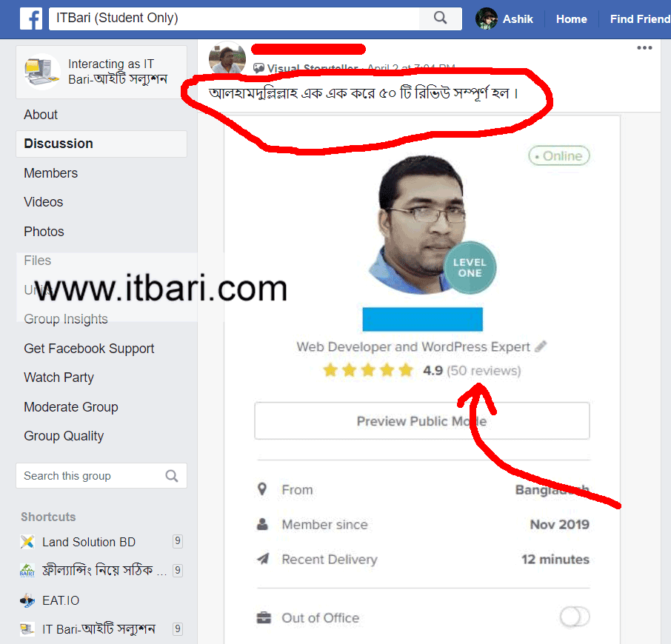Click the Facebook logo icon
Screen dimensions: 671x644
pyautogui.click(x=31, y=19)
